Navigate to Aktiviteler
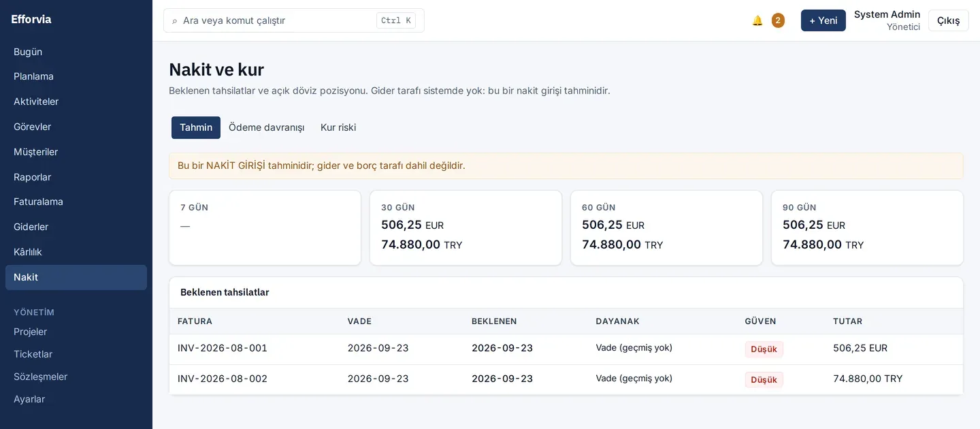The height and width of the screenshot is (429, 980). click(76, 101)
